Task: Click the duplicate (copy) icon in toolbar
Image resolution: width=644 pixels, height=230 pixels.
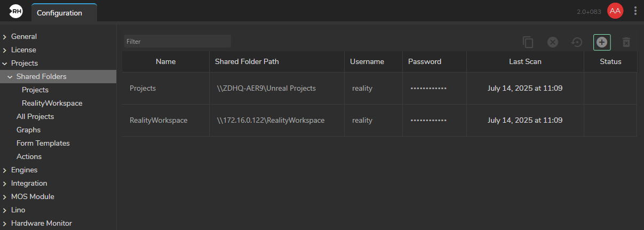Action: pos(528,42)
